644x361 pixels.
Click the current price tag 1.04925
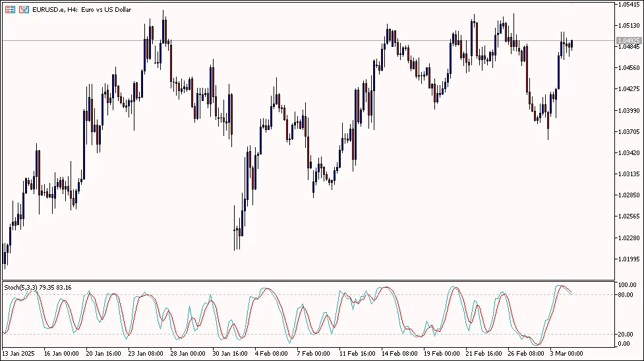[x=629, y=41]
